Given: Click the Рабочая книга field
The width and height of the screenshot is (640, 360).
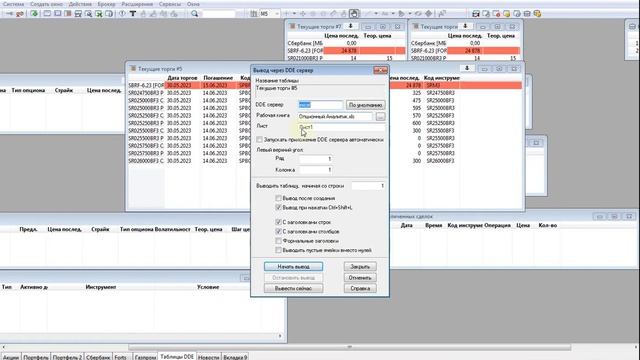Looking at the screenshot, I should 336,117.
